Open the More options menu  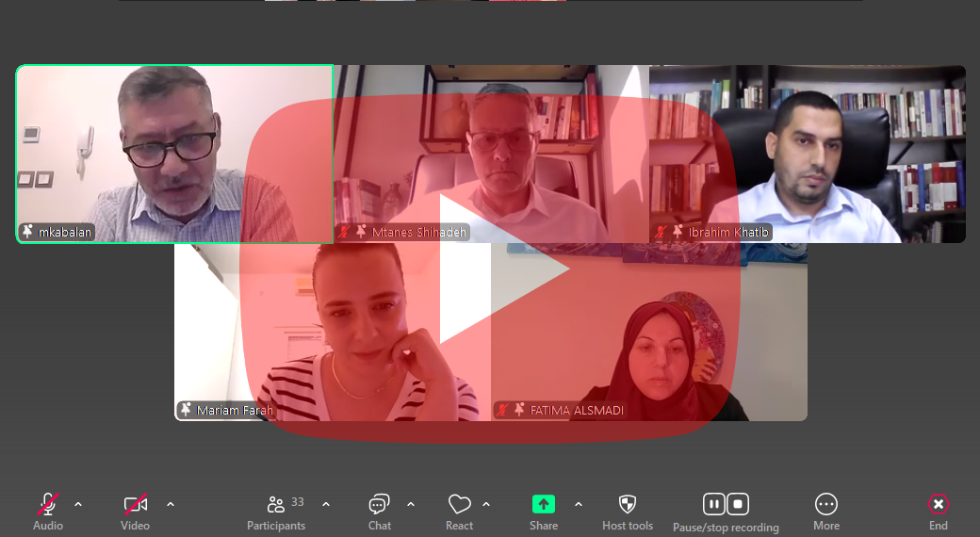826,512
